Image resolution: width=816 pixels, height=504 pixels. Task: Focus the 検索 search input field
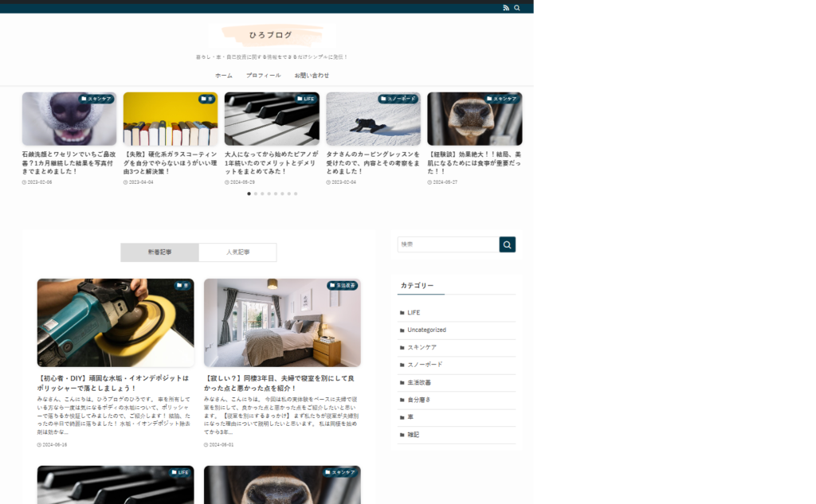click(x=448, y=244)
